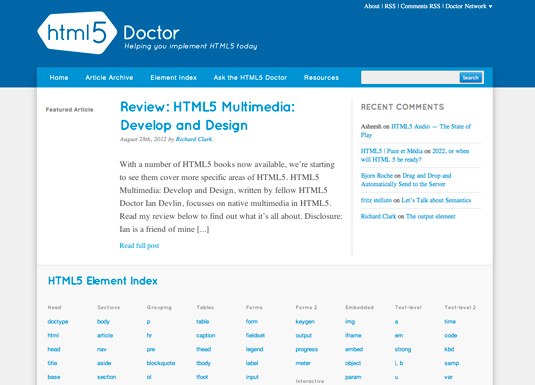Open the body element link

click(103, 322)
